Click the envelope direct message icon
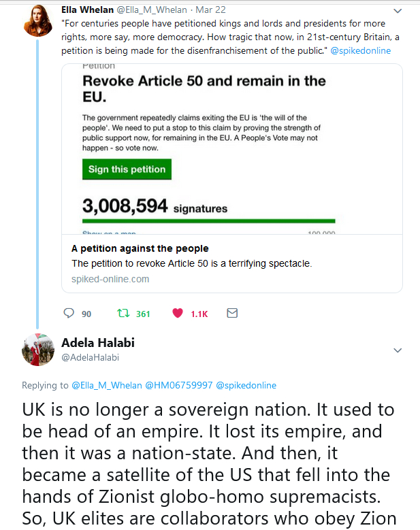This screenshot has height=530, width=420. 231,314
